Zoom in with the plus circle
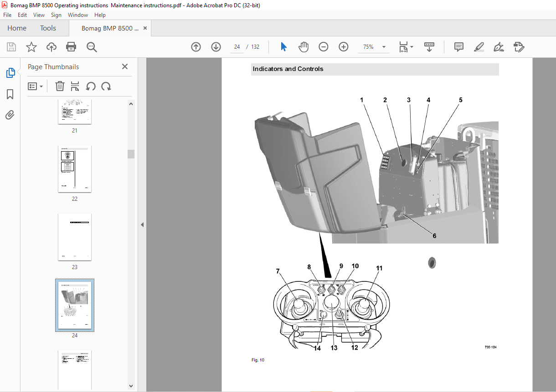 pyautogui.click(x=344, y=47)
